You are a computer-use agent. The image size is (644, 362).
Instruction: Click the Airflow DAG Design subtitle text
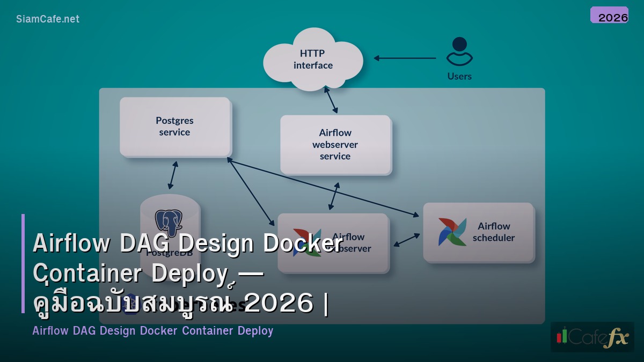152,331
